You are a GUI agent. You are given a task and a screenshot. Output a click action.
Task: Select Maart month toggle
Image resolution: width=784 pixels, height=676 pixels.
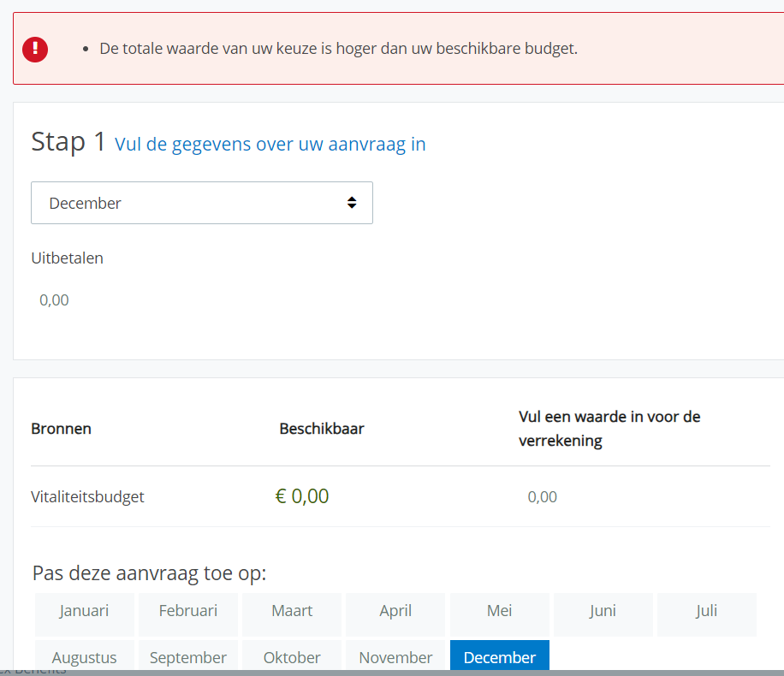pyautogui.click(x=292, y=611)
